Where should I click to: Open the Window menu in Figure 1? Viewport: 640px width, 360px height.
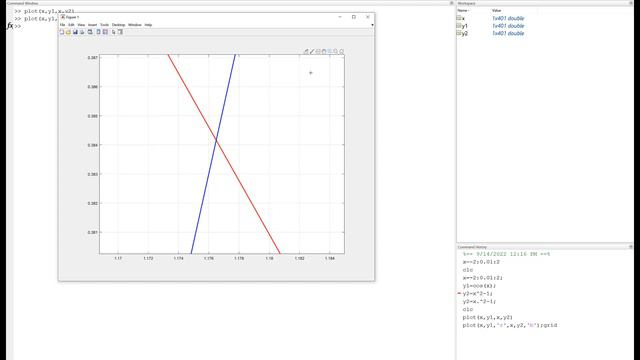[x=135, y=25]
